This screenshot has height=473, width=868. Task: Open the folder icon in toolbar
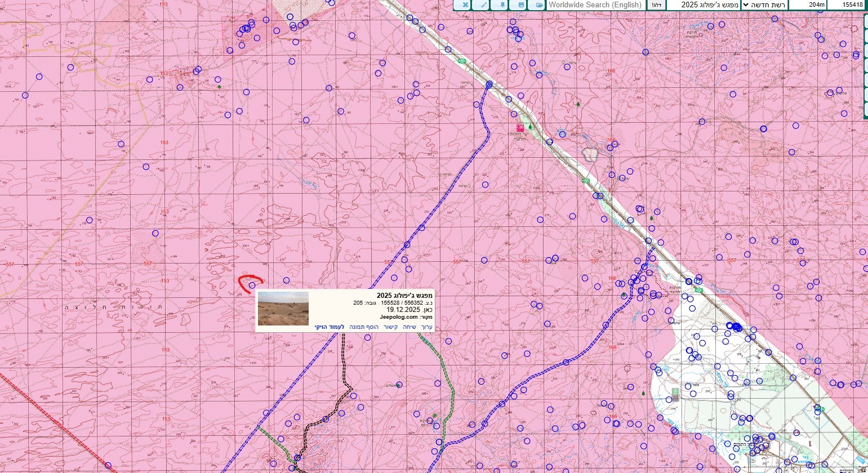pyautogui.click(x=539, y=5)
